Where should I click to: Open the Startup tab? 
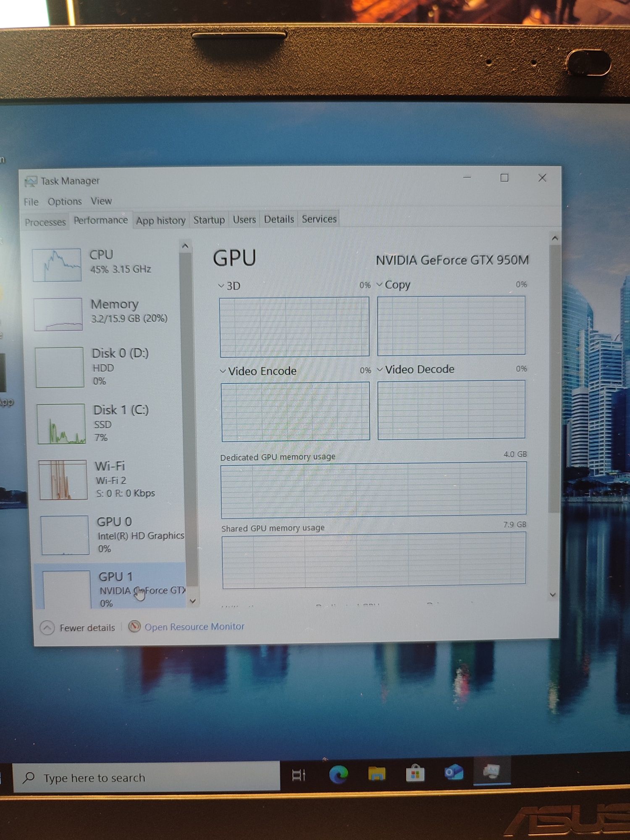209,220
